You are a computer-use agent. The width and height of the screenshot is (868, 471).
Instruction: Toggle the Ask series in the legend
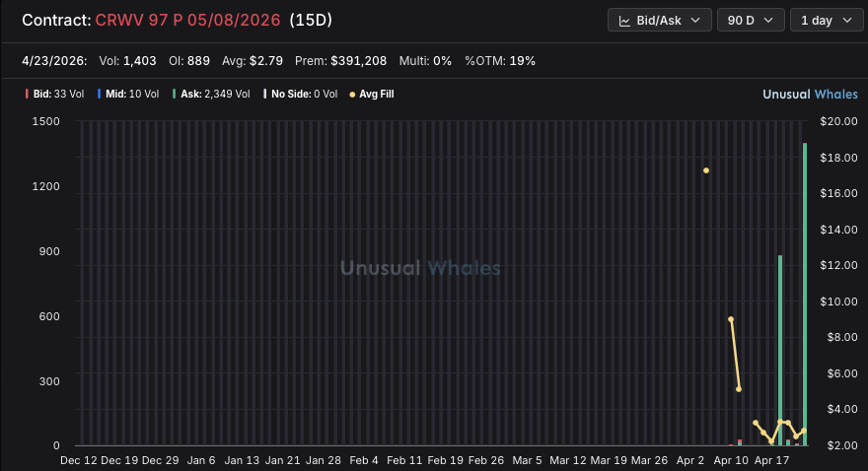211,94
